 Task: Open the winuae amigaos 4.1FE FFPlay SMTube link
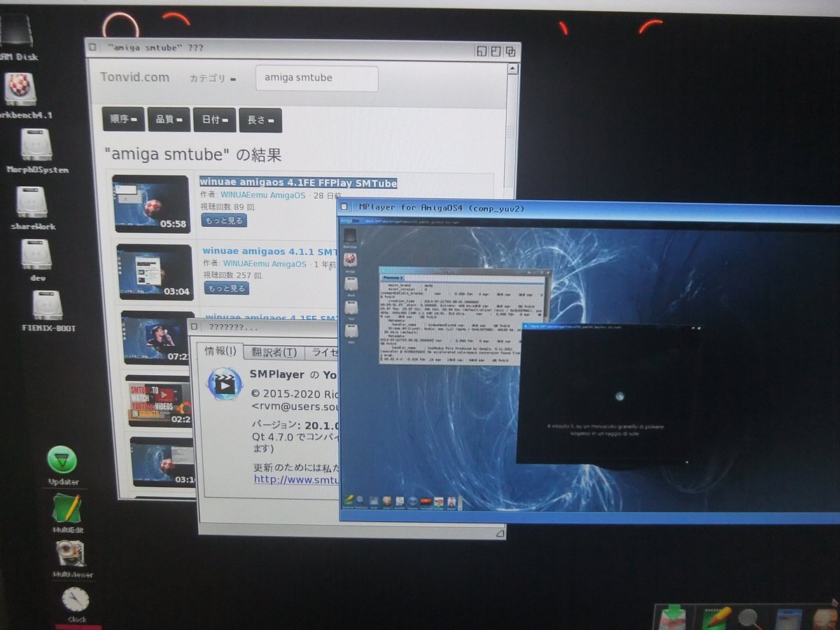click(x=298, y=183)
